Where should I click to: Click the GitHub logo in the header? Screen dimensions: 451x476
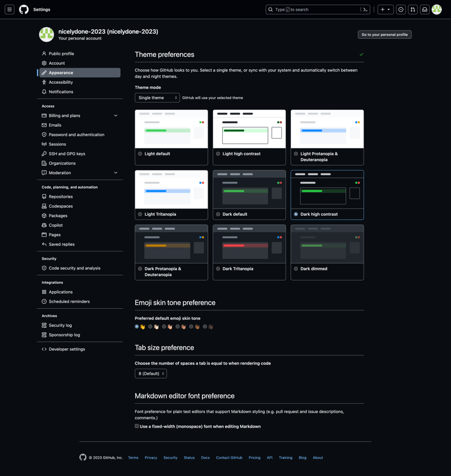pos(23,9)
